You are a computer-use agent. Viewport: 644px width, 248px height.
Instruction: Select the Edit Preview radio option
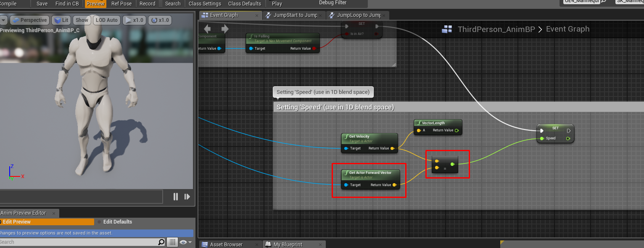coord(47,222)
